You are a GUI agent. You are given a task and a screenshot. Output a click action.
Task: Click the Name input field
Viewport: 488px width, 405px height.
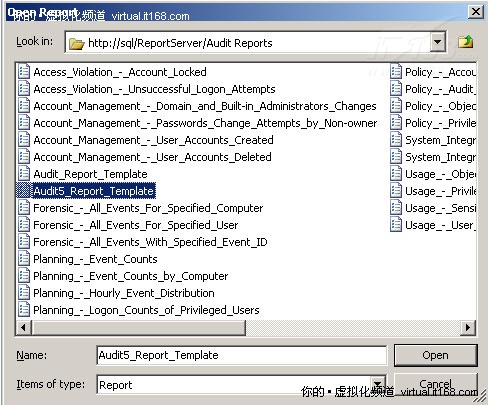click(242, 355)
